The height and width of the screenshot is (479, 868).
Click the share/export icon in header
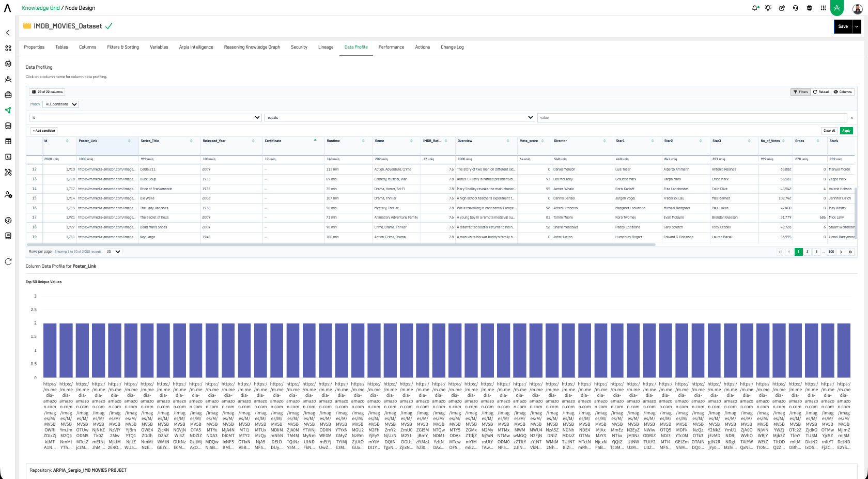(782, 8)
